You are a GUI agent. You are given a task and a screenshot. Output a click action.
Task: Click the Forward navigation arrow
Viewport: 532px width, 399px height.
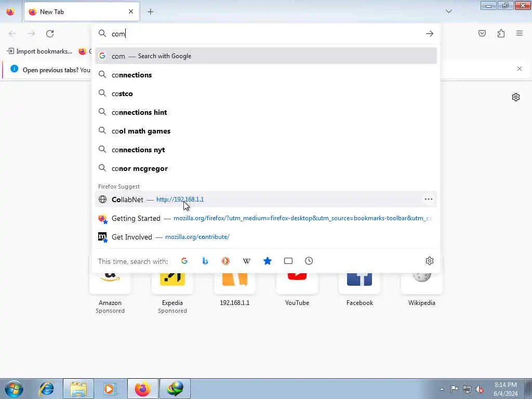[x=31, y=34]
